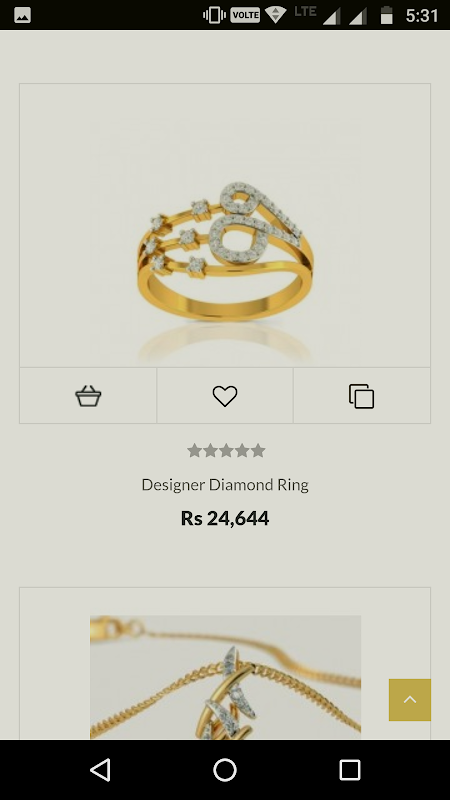Tap the battery icon in status bar
Image resolution: width=450 pixels, height=800 pixels.
pyautogui.click(x=387, y=15)
